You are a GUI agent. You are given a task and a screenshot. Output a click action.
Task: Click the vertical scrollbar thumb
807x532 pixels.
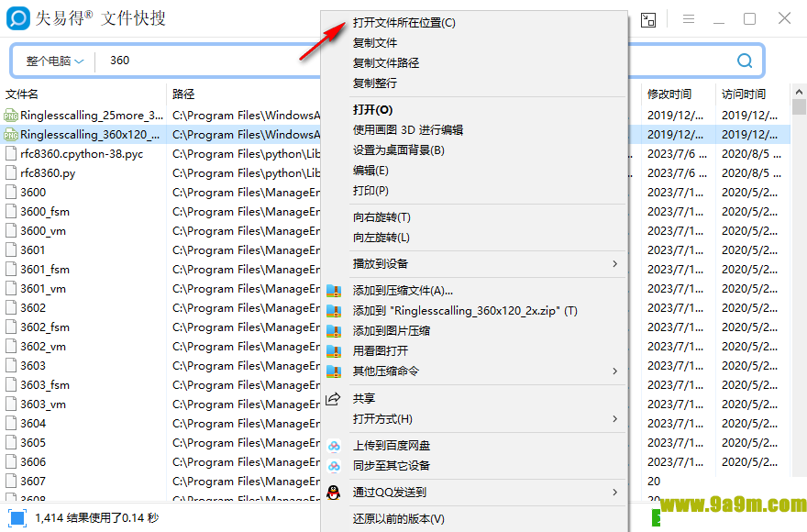799,106
